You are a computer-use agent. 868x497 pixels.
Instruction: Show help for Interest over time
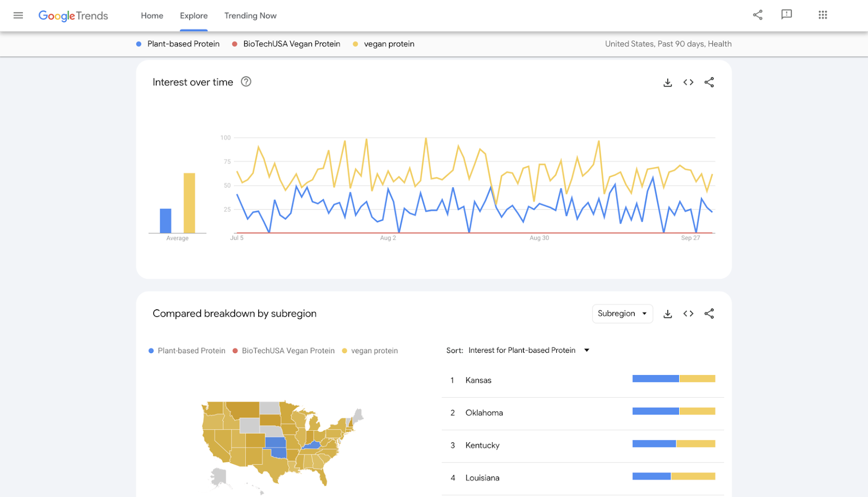246,82
